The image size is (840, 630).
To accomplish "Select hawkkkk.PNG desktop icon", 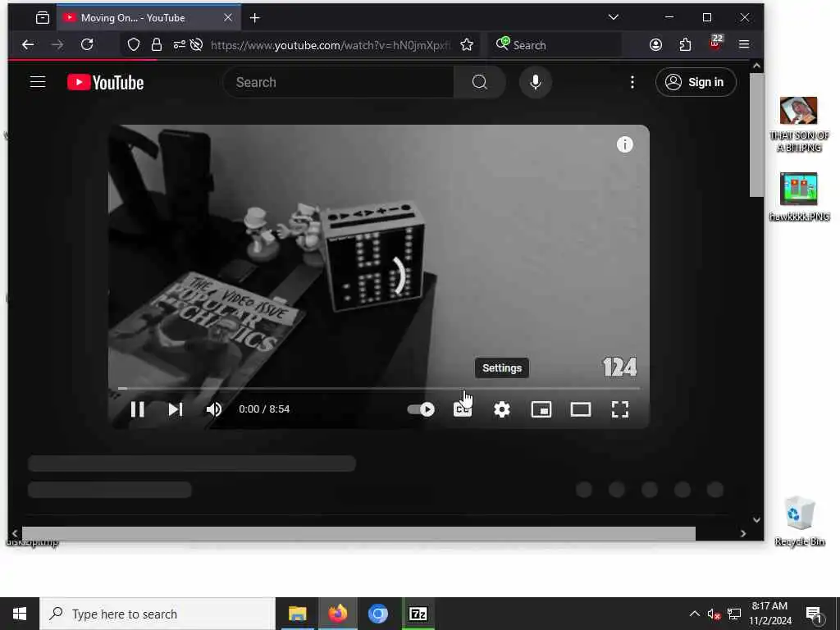I will pyautogui.click(x=799, y=197).
